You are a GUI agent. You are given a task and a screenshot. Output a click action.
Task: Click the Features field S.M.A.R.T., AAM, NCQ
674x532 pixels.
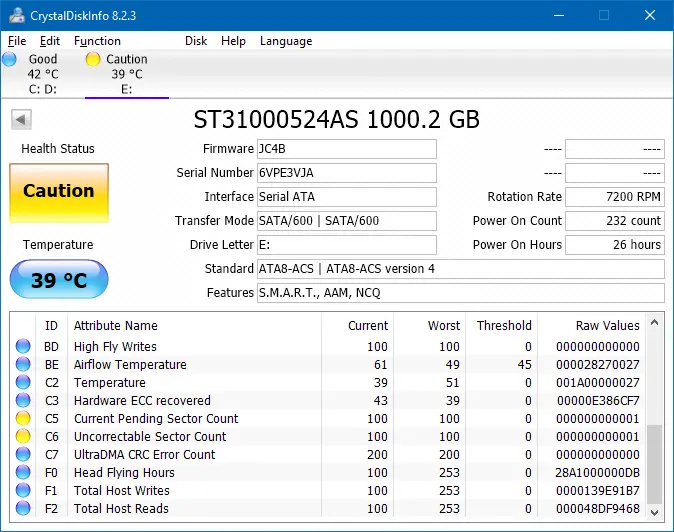coord(461,293)
